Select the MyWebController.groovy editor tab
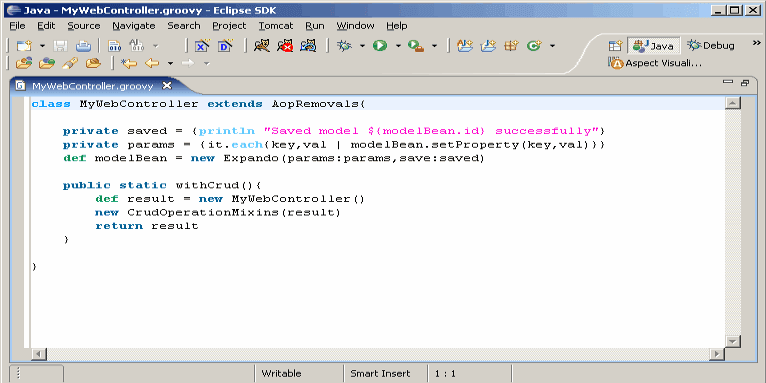766x383 pixels. coord(92,86)
